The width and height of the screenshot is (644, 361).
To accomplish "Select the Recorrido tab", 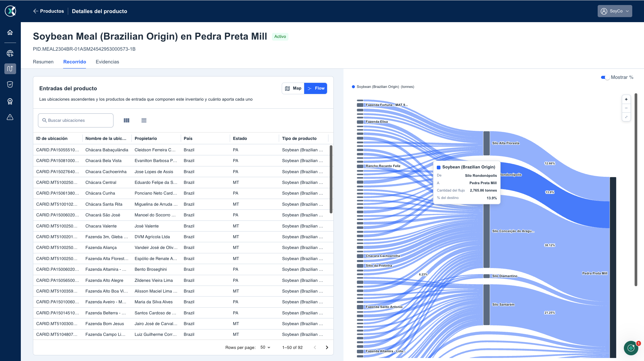I will coord(75,62).
